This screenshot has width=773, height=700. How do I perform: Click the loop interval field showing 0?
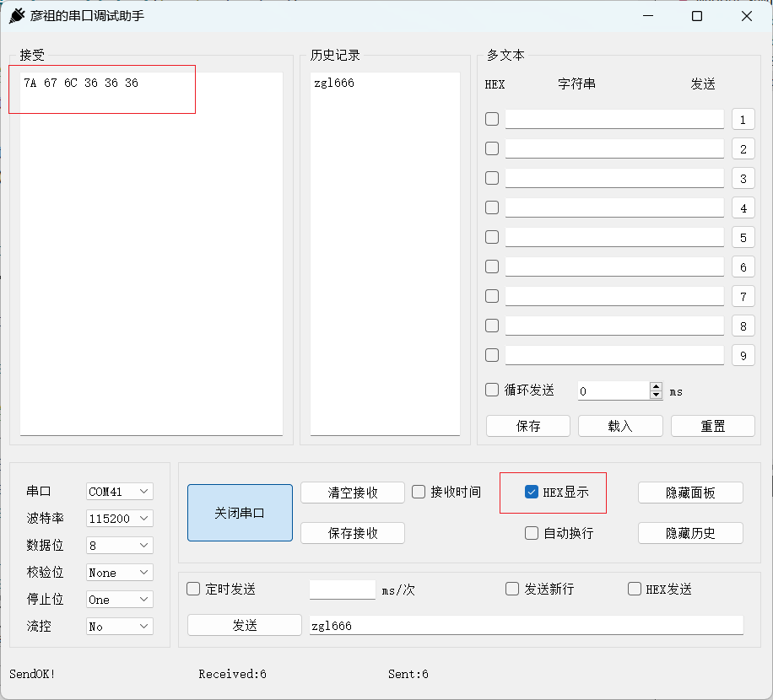pyautogui.click(x=614, y=391)
